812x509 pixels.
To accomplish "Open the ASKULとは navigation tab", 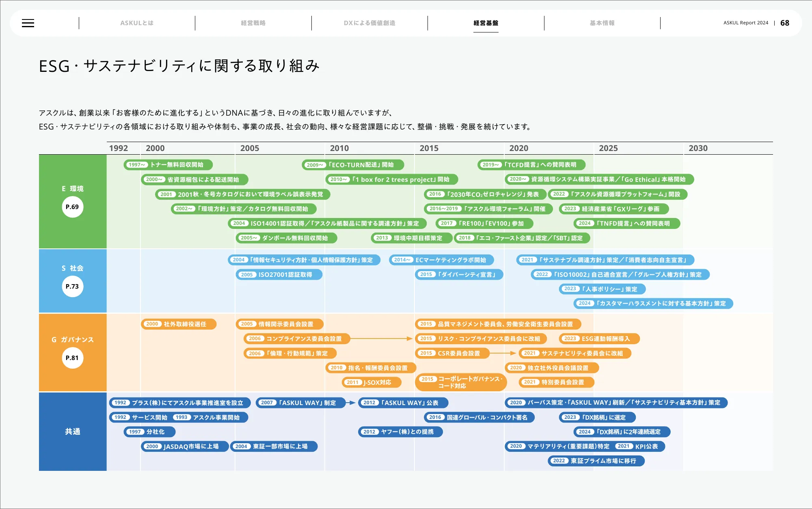I will (137, 23).
